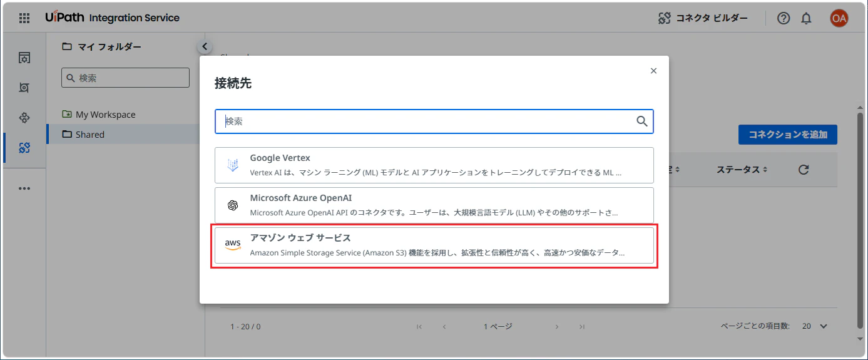Go to the first page

click(x=419, y=326)
